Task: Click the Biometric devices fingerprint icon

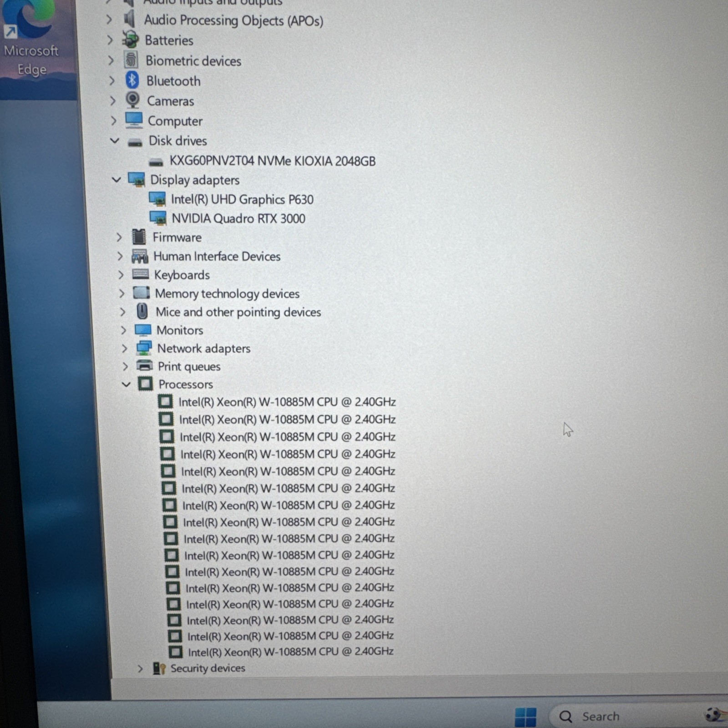Action: pos(131,60)
